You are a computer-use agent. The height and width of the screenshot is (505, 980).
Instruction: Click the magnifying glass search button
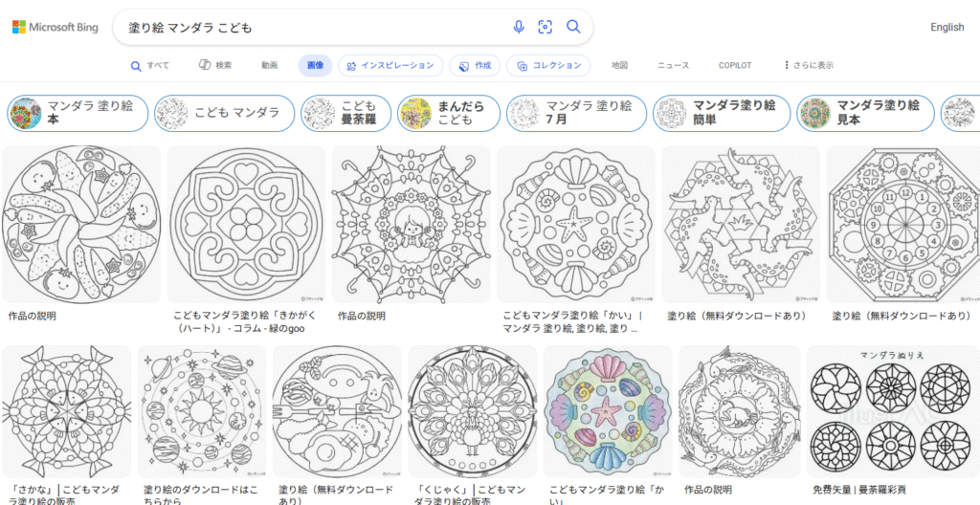(573, 27)
